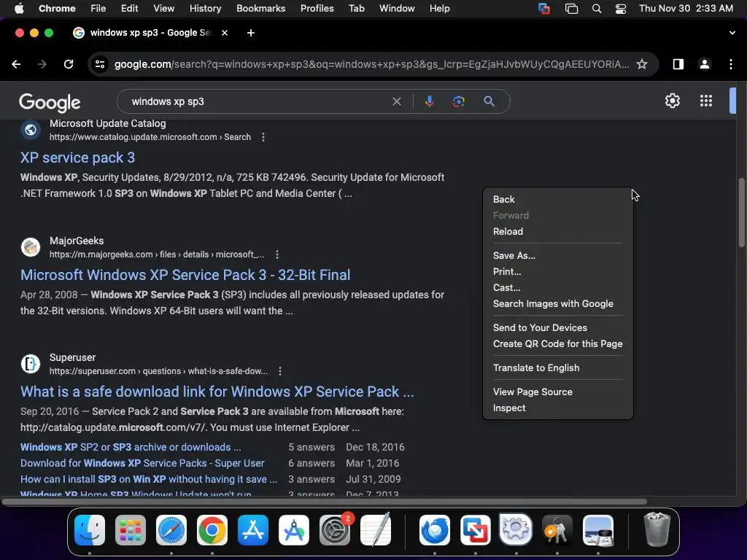Choose Reload from the context menu
Image resolution: width=747 pixels, height=560 pixels.
tap(558, 231)
